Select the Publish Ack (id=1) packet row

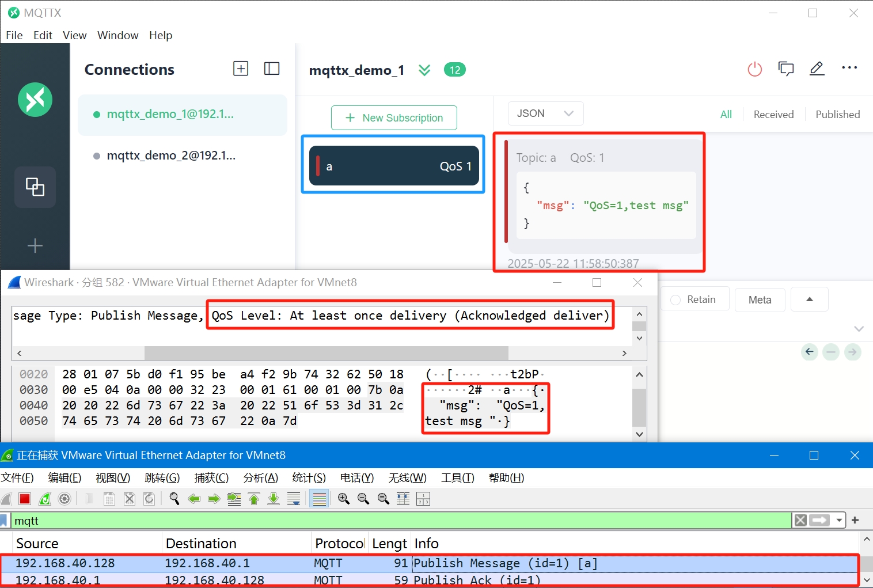[x=429, y=580]
